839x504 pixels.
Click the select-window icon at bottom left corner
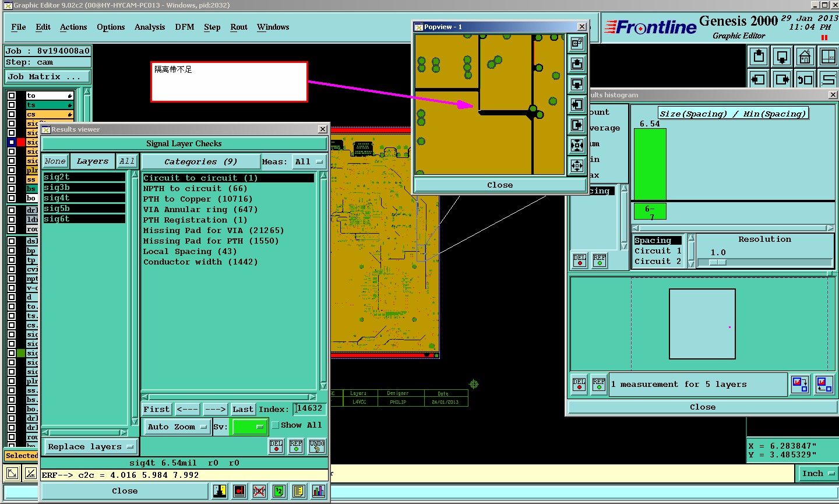[12, 474]
